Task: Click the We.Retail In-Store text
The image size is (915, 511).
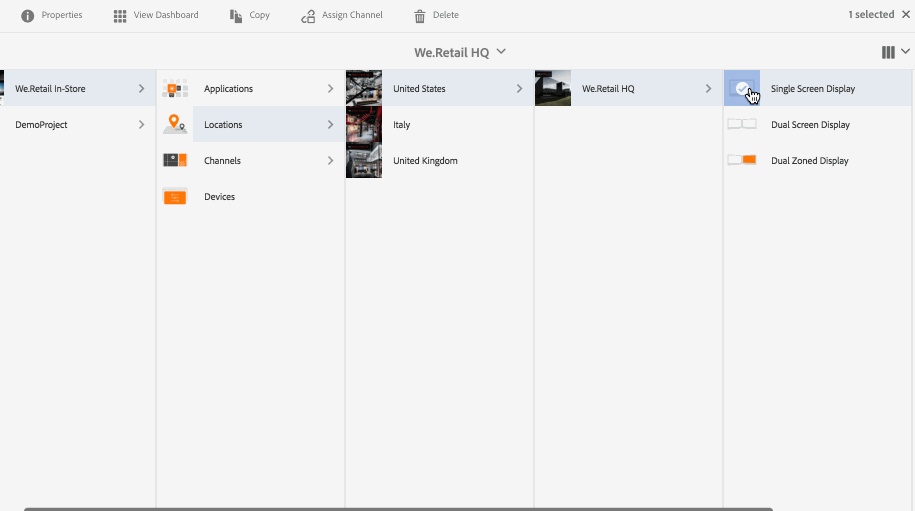Action: point(50,89)
